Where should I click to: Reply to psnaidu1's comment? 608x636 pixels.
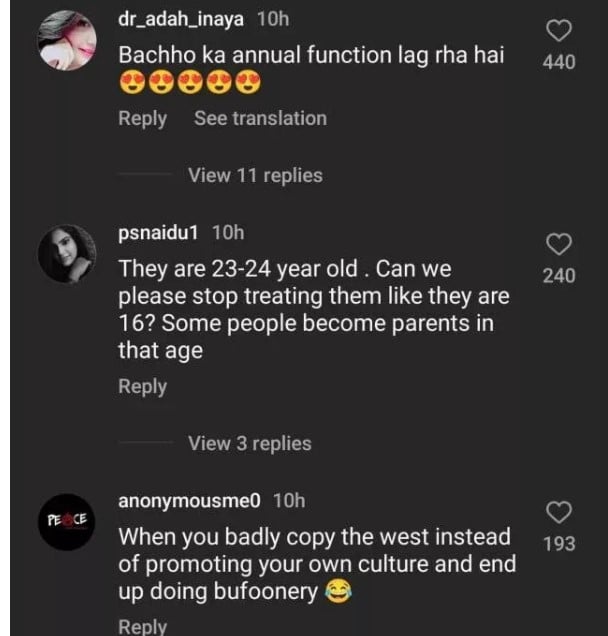[142, 386]
